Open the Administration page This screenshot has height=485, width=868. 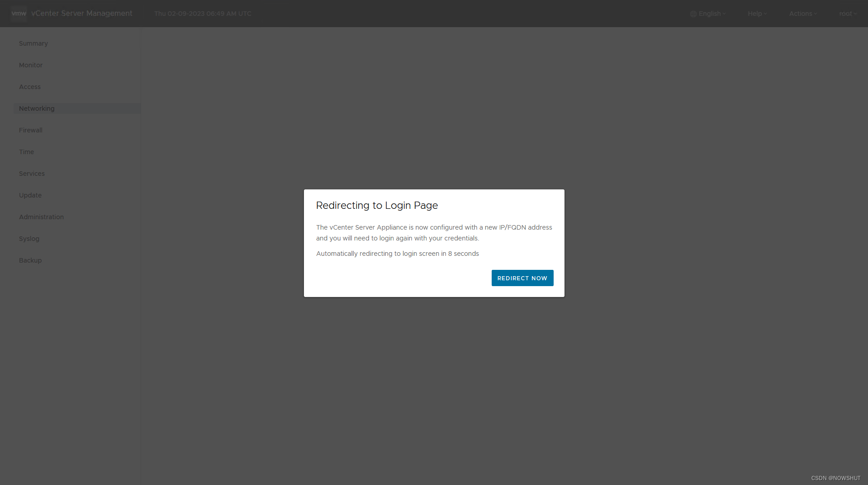coord(41,217)
